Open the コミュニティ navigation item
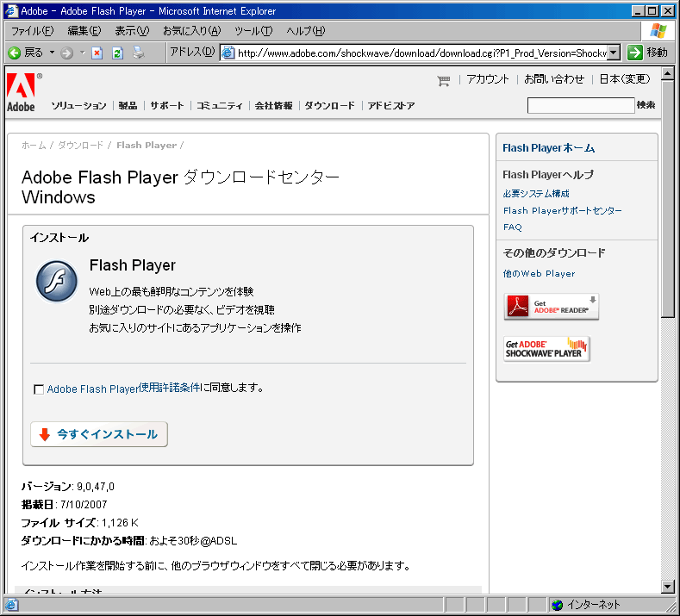 tap(220, 106)
